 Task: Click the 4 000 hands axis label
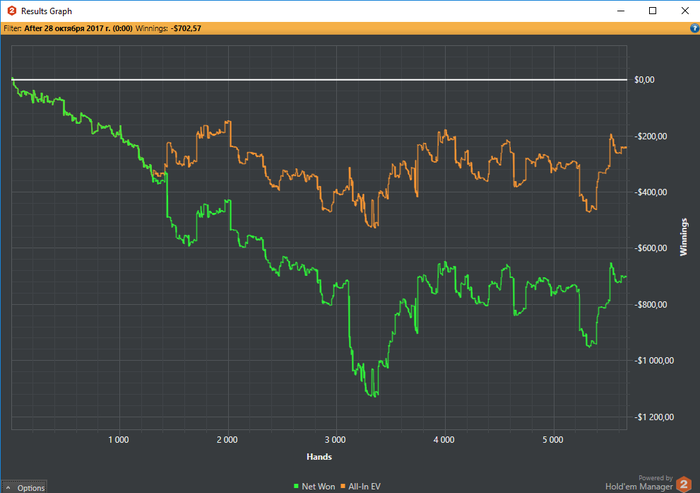click(x=444, y=440)
